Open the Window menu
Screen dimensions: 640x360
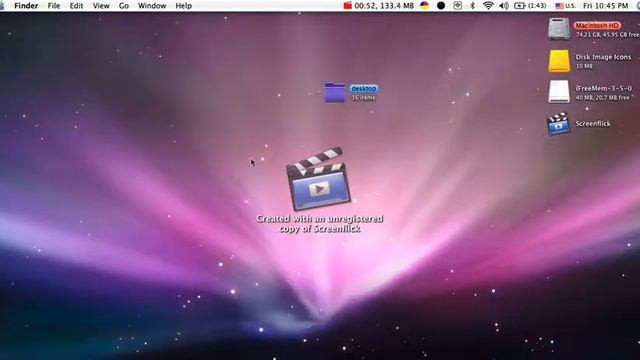pyautogui.click(x=152, y=6)
